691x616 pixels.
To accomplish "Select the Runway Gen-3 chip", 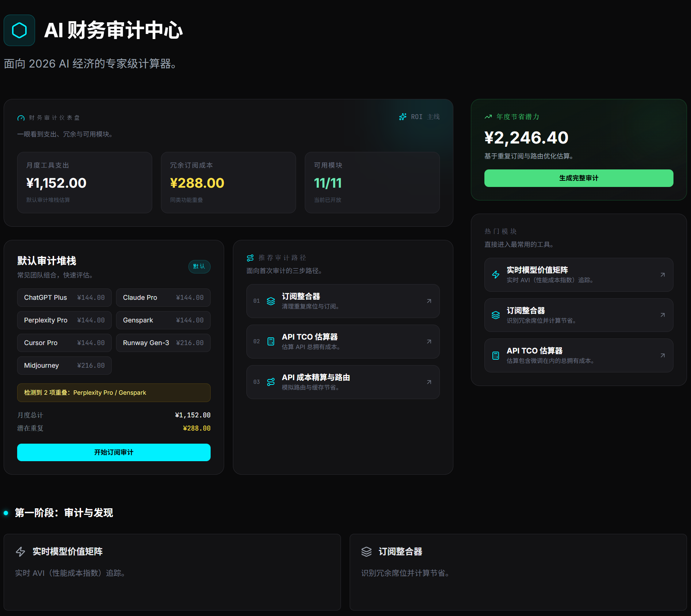I will 163,343.
